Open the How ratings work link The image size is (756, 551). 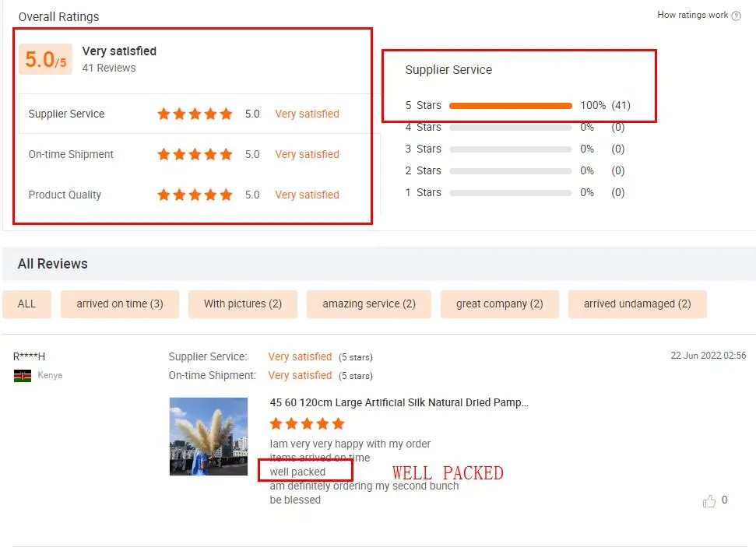coord(692,15)
